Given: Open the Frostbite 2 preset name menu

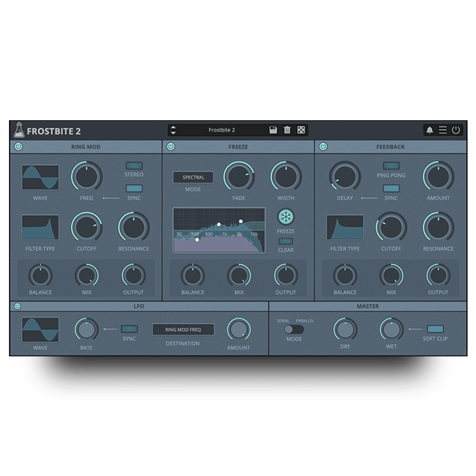Looking at the screenshot, I should pyautogui.click(x=221, y=130).
